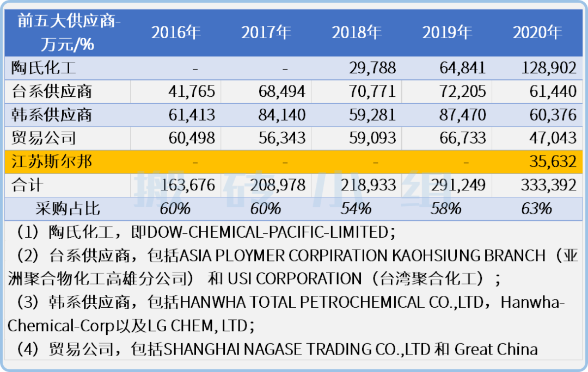Click the value 128,902

(x=549, y=68)
